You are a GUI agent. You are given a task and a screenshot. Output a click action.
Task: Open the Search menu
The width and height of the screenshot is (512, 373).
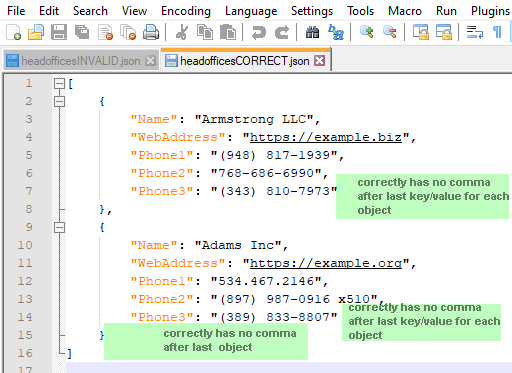pos(90,11)
